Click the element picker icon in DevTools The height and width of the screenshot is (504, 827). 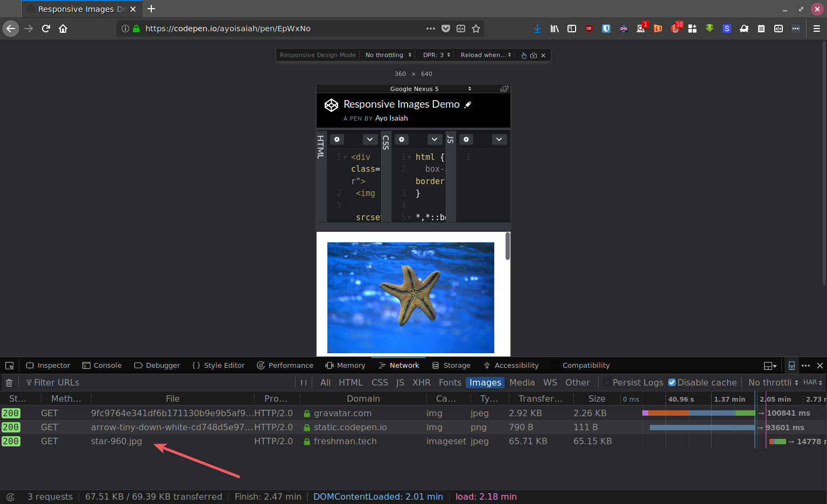click(x=10, y=366)
